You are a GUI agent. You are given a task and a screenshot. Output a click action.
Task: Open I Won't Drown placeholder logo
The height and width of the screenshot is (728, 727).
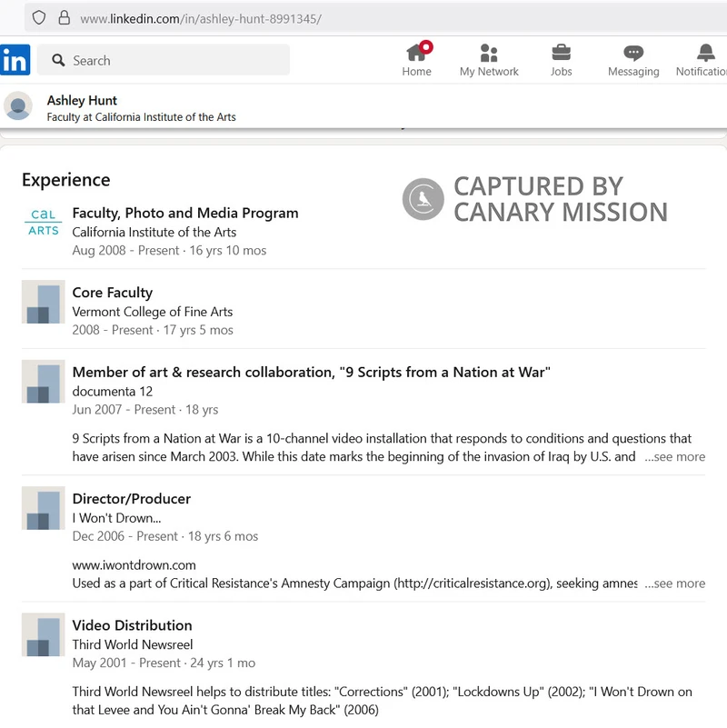tap(44, 508)
